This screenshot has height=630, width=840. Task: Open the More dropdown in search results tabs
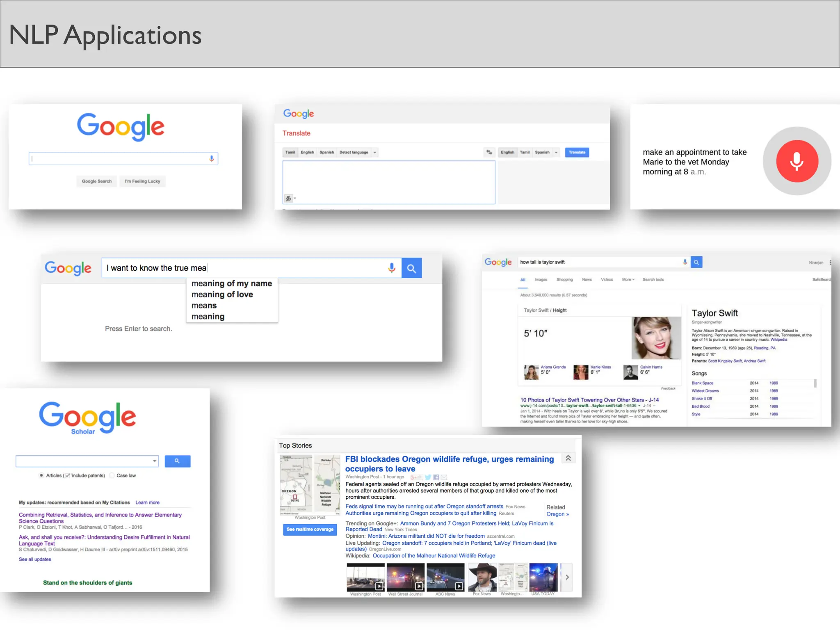click(628, 280)
